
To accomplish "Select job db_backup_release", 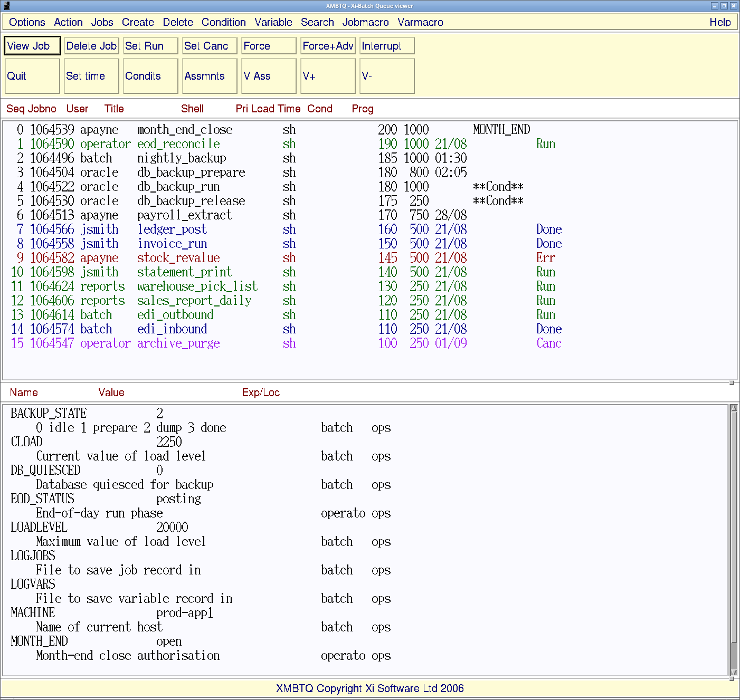I will (x=369, y=201).
